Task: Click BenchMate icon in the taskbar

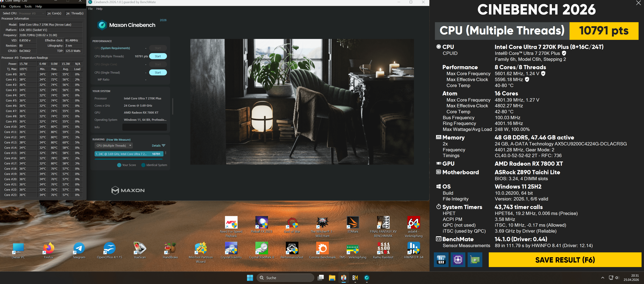Action: (355, 278)
